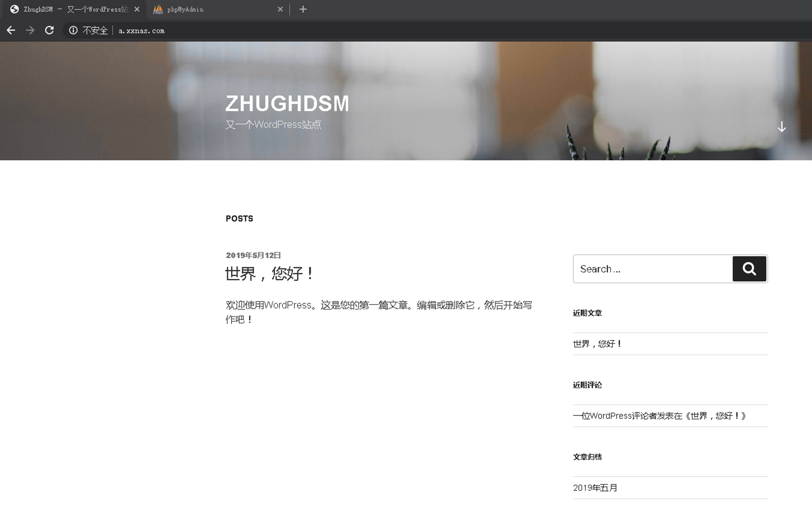Viewport: 812px width, 519px height.
Task: Open the site security info icon
Action: click(x=73, y=30)
